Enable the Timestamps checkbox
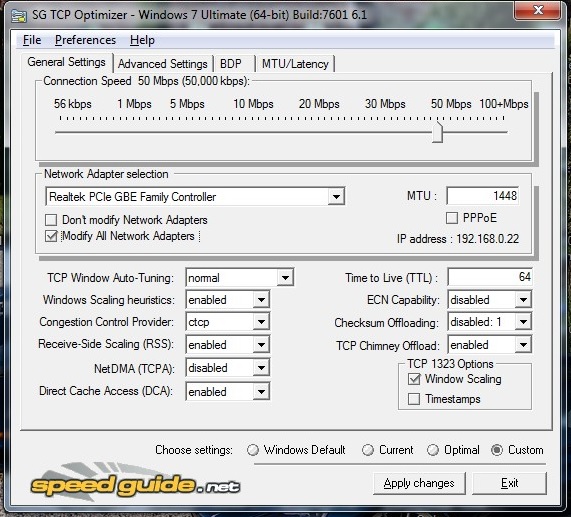Image resolution: width=571 pixels, height=517 pixels. [414, 399]
